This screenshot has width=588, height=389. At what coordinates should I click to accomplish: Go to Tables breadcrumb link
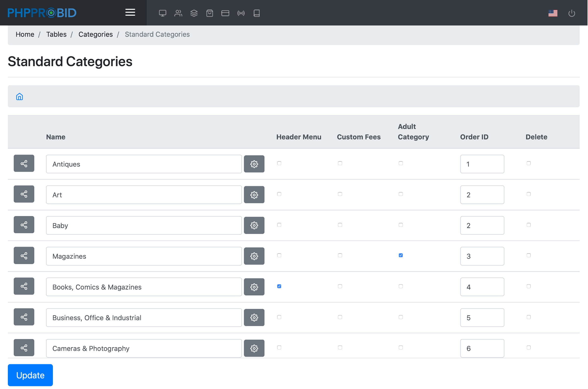pos(56,34)
